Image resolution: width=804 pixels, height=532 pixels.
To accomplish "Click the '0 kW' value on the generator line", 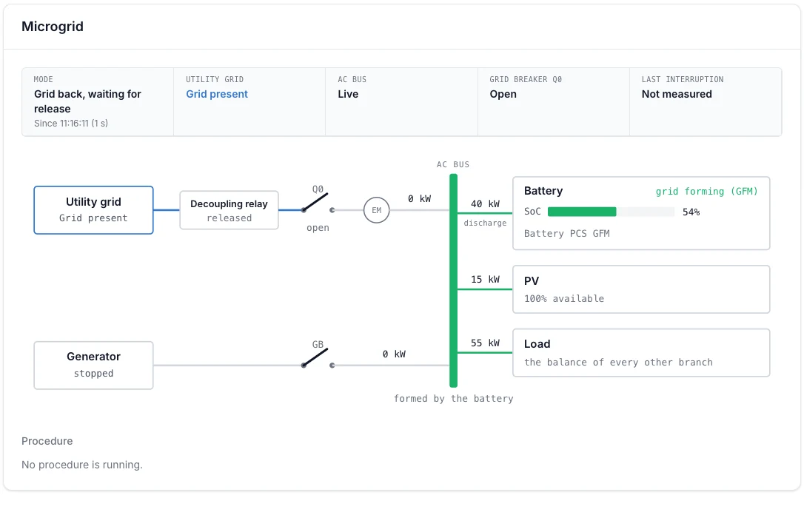I will 394,354.
